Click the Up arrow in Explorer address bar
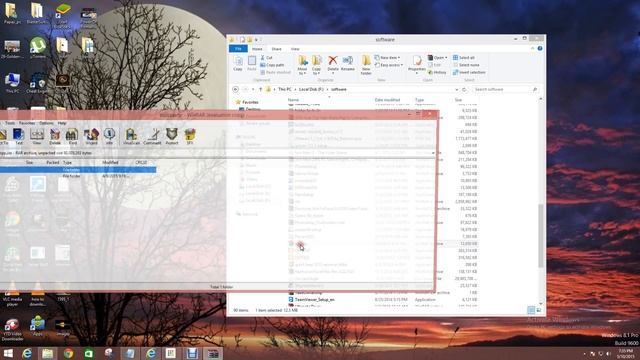The width and height of the screenshot is (640, 360). coord(260,89)
